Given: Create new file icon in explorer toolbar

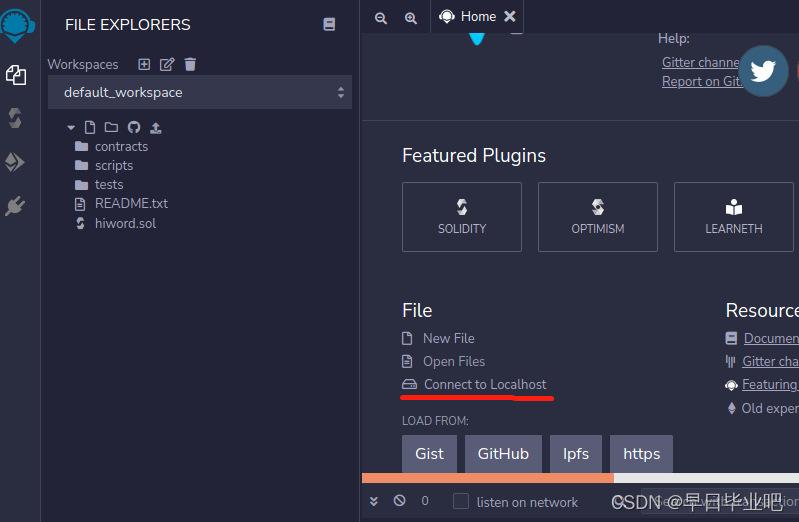Looking at the screenshot, I should pos(90,127).
